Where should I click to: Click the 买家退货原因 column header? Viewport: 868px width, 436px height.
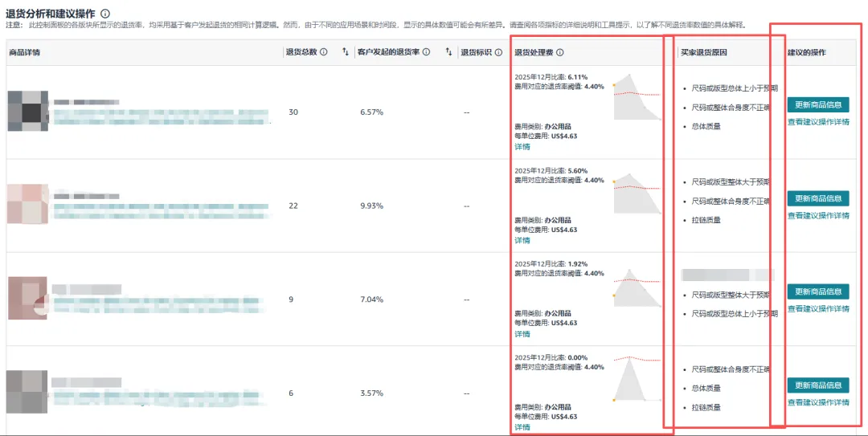(x=703, y=52)
